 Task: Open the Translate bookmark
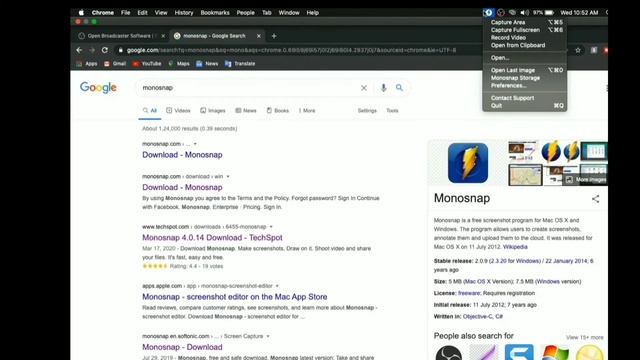point(240,64)
